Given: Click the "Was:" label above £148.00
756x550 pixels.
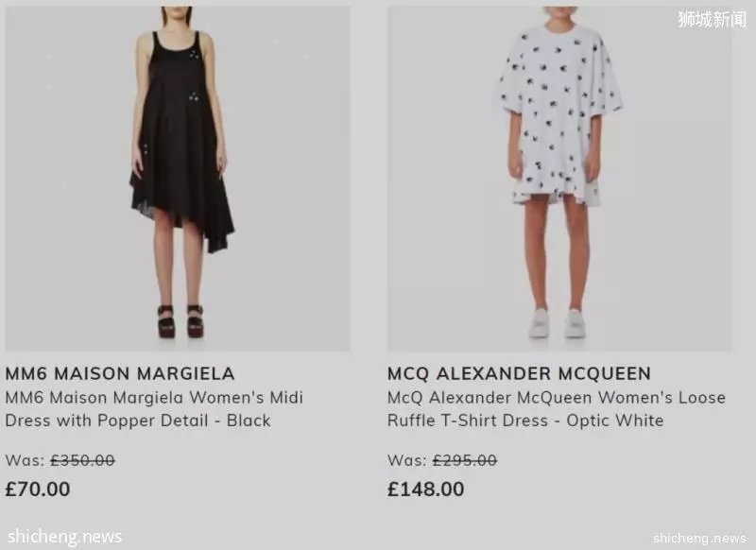Looking at the screenshot, I should click(407, 460).
